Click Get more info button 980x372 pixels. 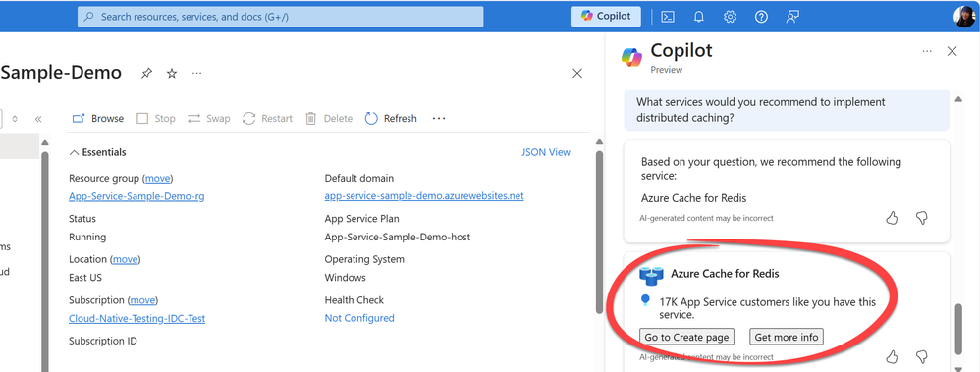pos(787,337)
